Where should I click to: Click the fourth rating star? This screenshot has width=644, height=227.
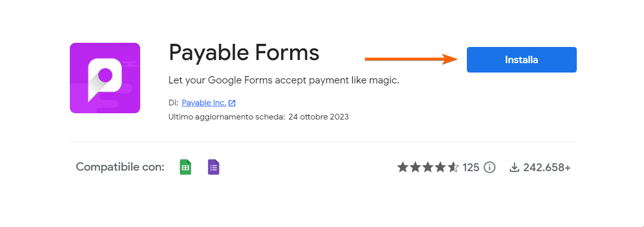click(440, 168)
